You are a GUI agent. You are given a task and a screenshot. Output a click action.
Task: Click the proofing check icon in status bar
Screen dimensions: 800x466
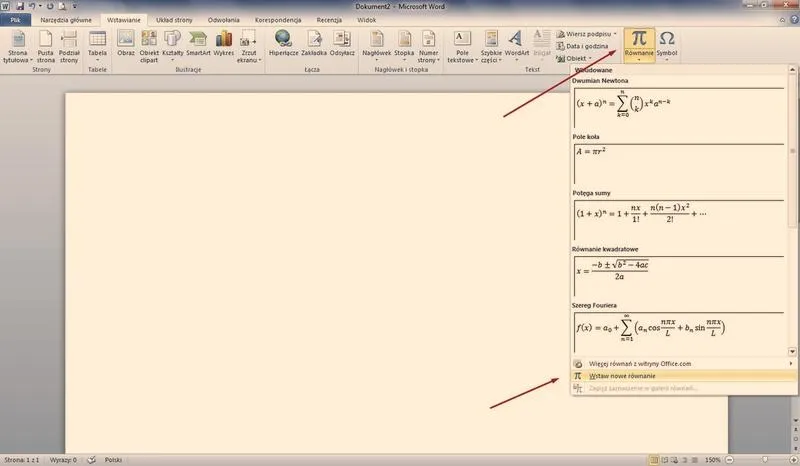tap(91, 460)
